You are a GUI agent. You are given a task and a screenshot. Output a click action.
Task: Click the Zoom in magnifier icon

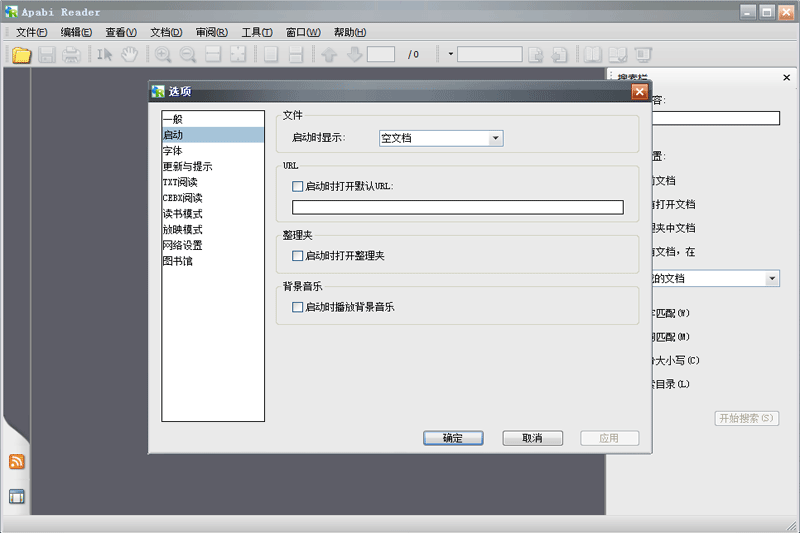click(163, 55)
